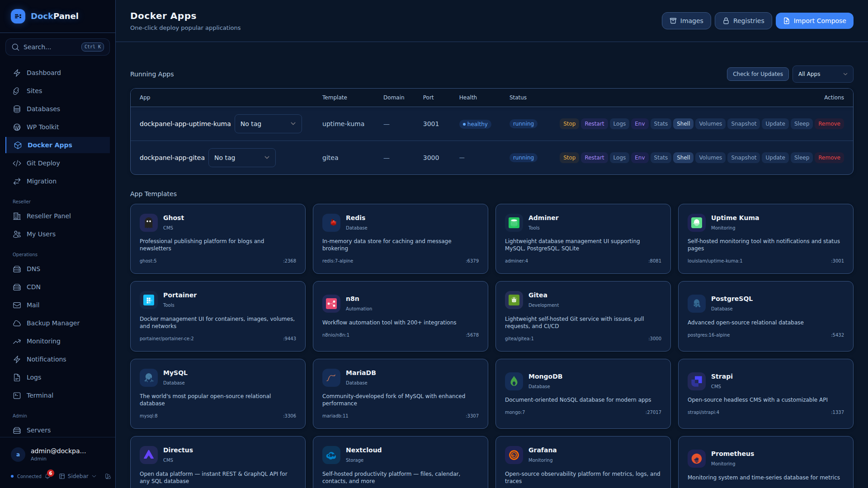Click the admin user avatar
868x488 pixels.
pyautogui.click(x=18, y=455)
